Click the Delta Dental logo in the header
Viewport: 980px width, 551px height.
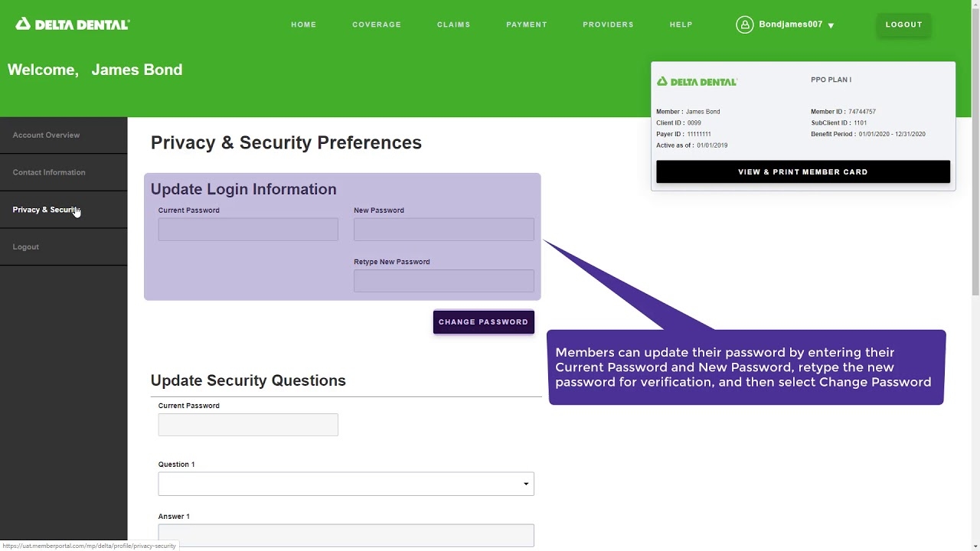[x=73, y=24]
